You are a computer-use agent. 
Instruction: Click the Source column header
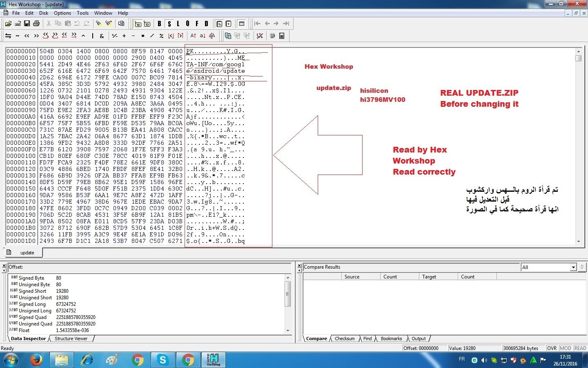point(352,277)
